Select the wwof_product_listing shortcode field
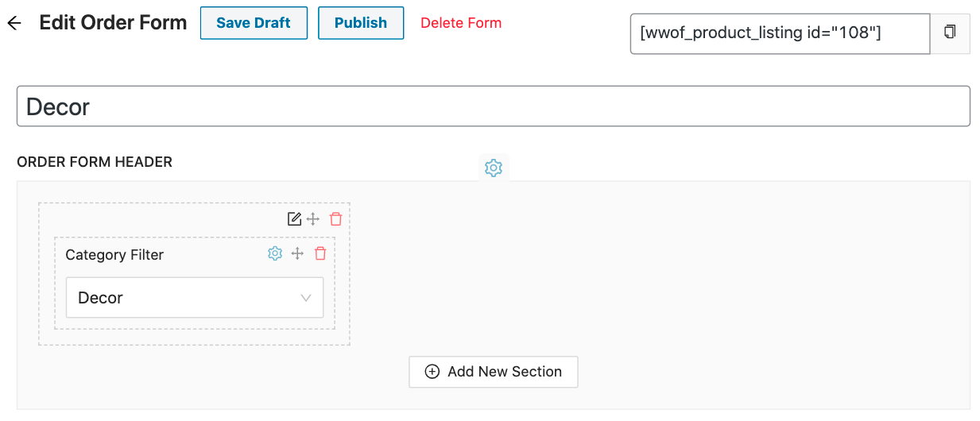Viewport: 980px width, 421px height. pos(780,33)
